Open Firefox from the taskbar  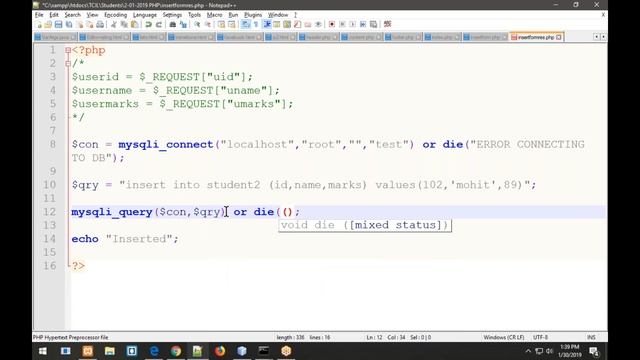pyautogui.click(x=220, y=351)
